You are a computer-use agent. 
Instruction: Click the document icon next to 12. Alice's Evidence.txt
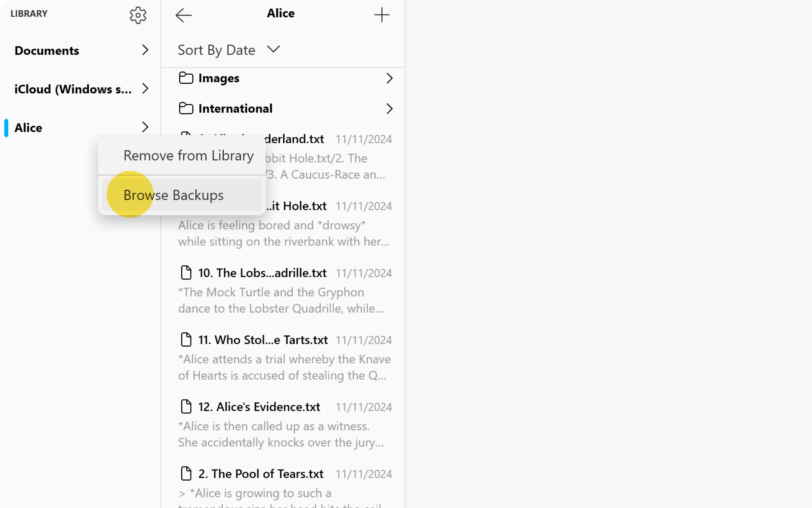pyautogui.click(x=186, y=407)
